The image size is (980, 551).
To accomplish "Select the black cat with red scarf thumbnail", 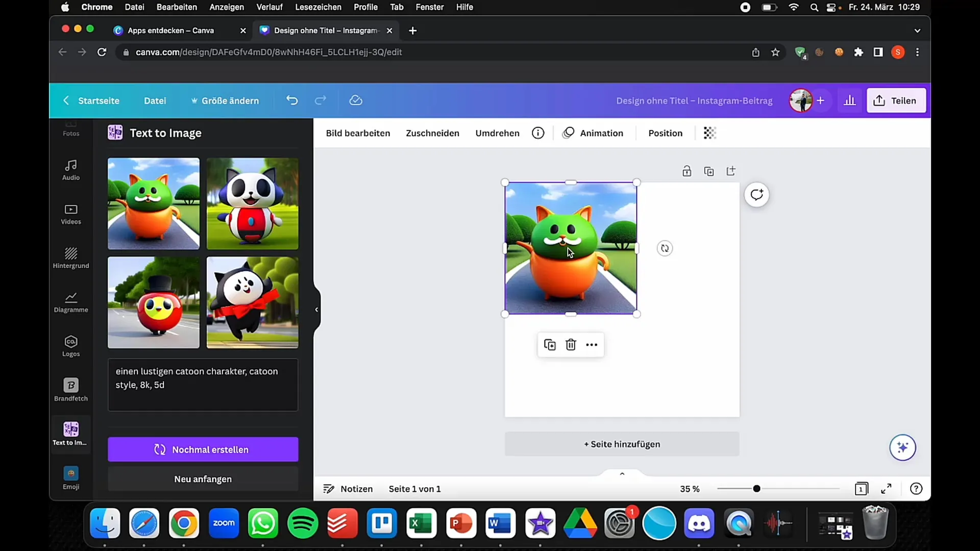I will click(x=252, y=303).
